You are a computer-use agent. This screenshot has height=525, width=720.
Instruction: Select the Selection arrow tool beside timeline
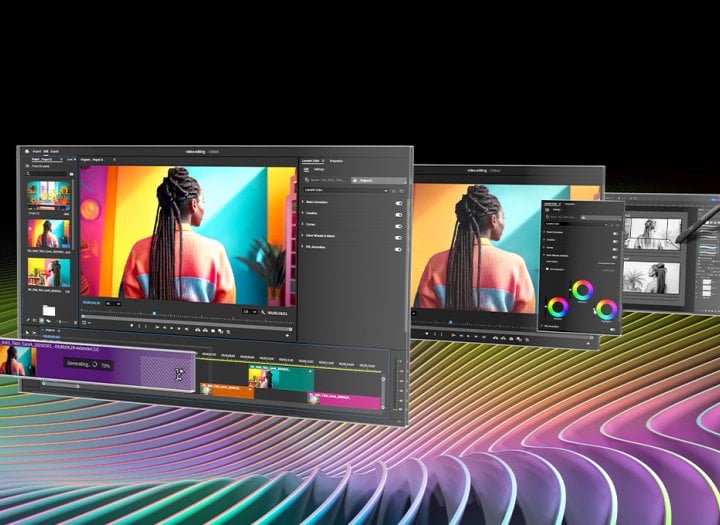[27, 332]
